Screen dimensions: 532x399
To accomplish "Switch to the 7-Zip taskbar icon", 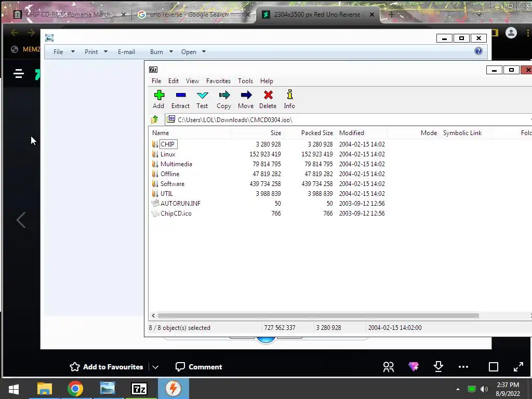I will click(x=139, y=389).
